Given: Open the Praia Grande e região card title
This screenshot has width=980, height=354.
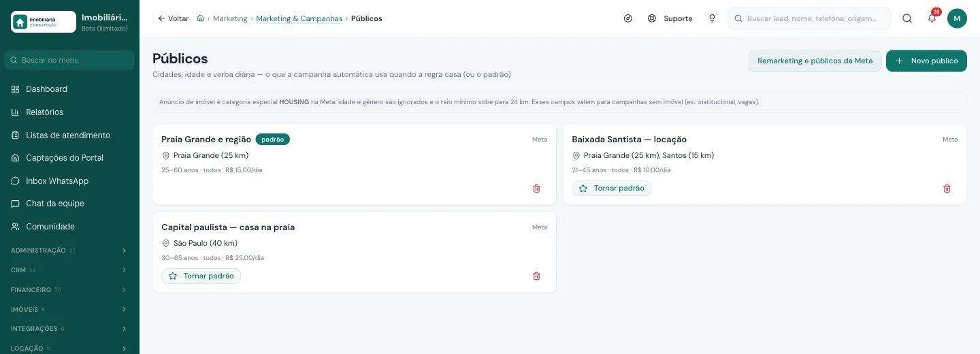Looking at the screenshot, I should tap(206, 140).
